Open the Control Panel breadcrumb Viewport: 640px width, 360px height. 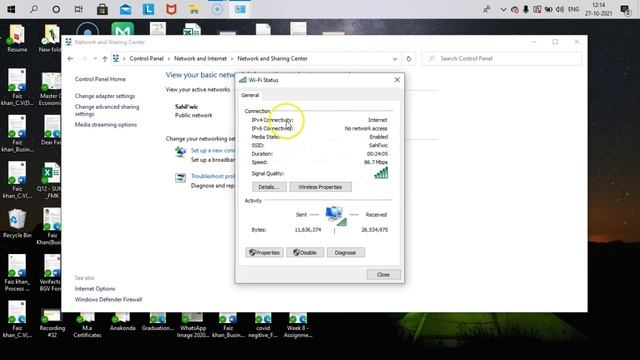pos(147,59)
